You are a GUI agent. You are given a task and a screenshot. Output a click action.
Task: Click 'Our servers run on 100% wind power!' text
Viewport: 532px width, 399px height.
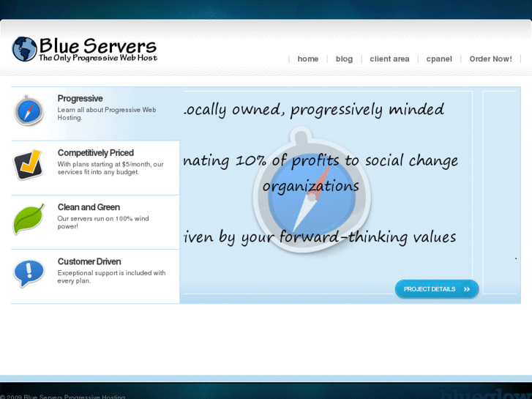click(x=103, y=223)
